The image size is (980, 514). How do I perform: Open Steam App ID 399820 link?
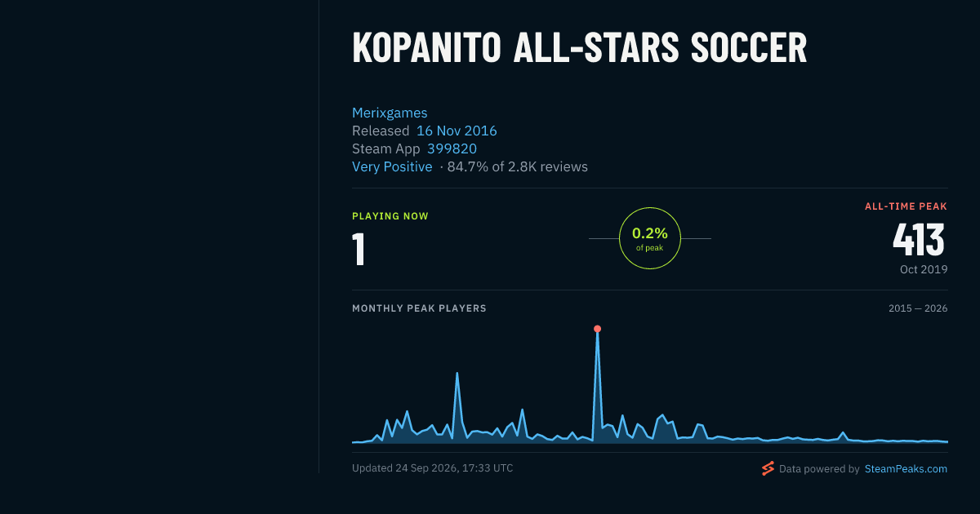pyautogui.click(x=452, y=148)
